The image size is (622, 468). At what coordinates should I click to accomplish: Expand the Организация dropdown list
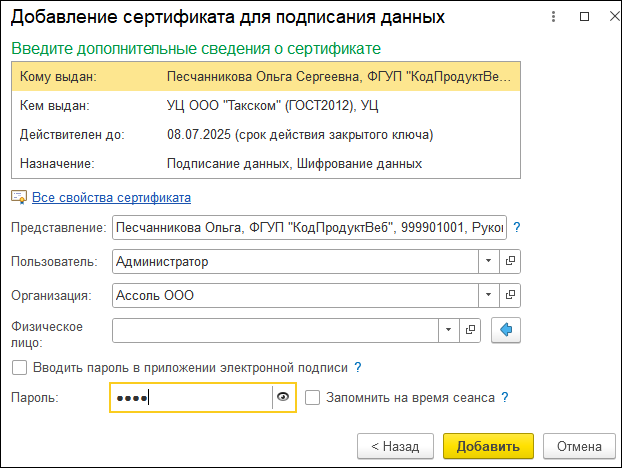pyautogui.click(x=488, y=296)
